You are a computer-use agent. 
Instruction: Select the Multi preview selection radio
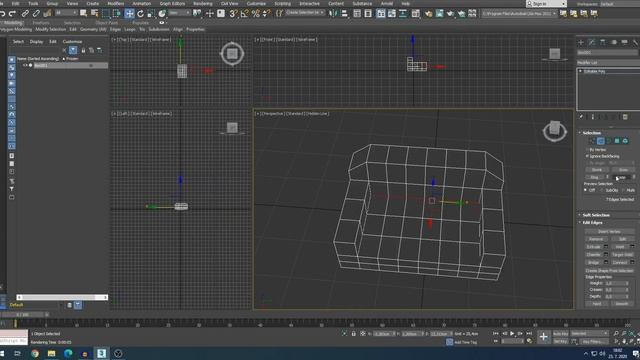(x=623, y=190)
